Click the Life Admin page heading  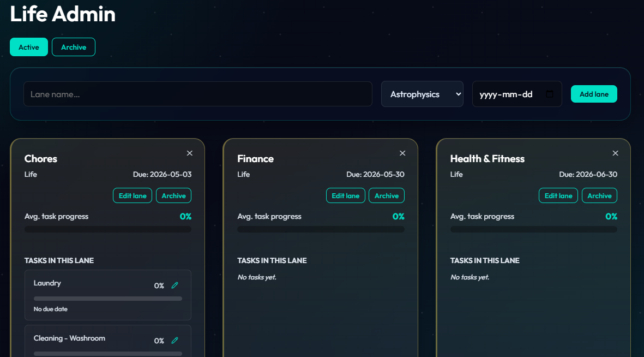tap(62, 14)
